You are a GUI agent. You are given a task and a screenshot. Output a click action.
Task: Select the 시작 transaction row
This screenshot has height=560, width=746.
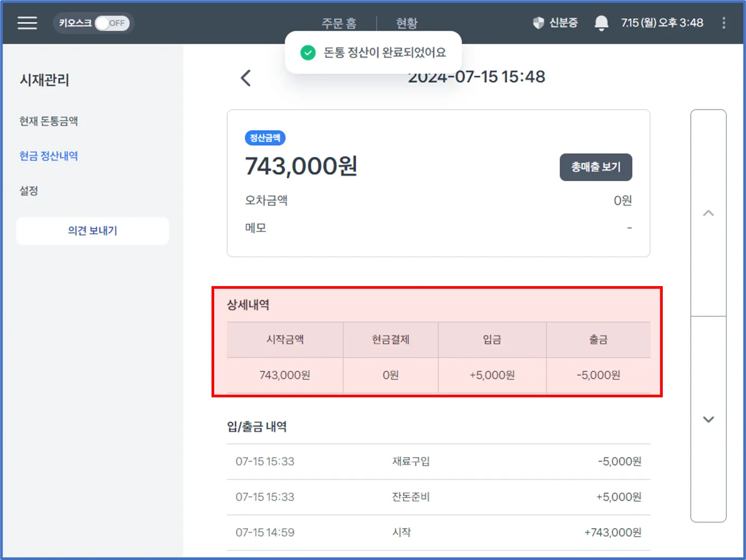pyautogui.click(x=438, y=532)
